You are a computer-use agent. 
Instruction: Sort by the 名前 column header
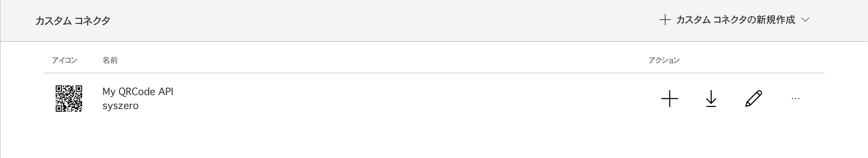[x=110, y=60]
